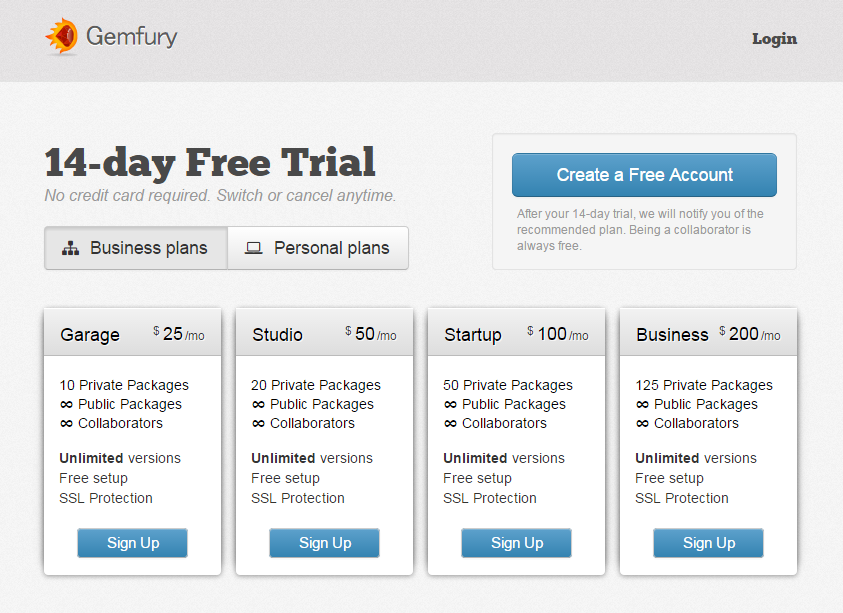Image resolution: width=843 pixels, height=613 pixels.
Task: Open the Login link
Action: click(x=774, y=39)
